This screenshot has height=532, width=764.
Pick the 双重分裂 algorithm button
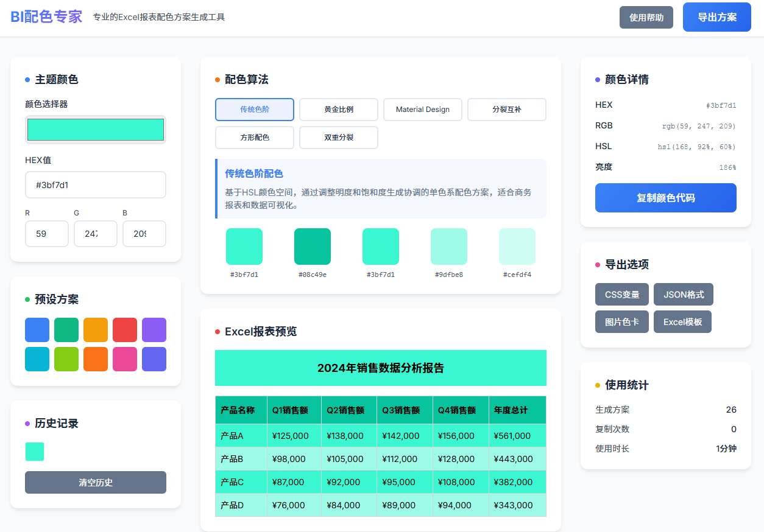coord(338,138)
